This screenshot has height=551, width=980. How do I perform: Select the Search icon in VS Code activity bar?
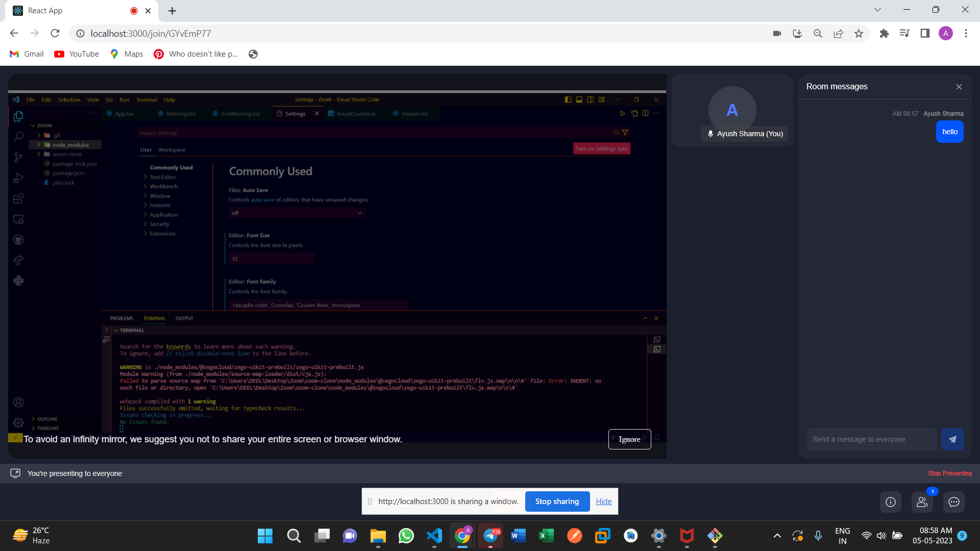tap(18, 137)
